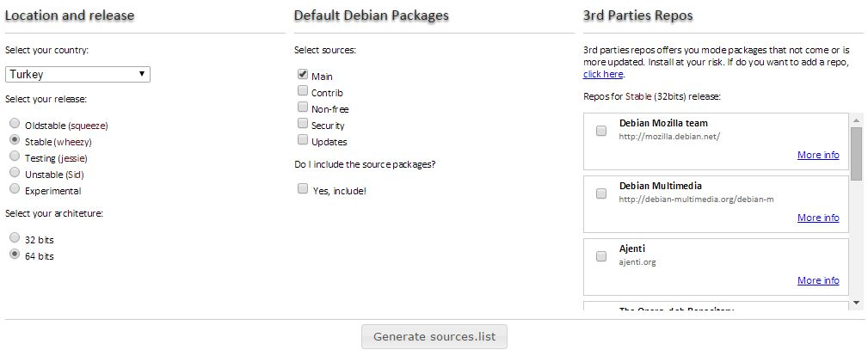Select Unstable (Sid) release option
Image resolution: width=868 pixels, height=356 pixels.
point(15,173)
